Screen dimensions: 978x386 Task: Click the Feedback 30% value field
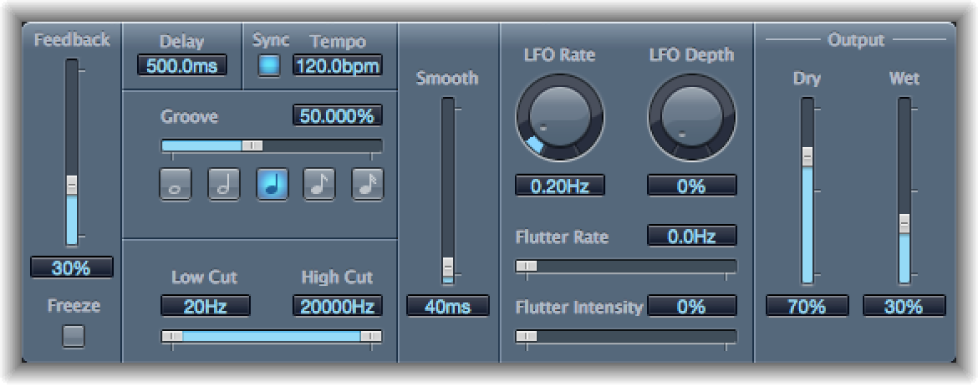click(72, 267)
